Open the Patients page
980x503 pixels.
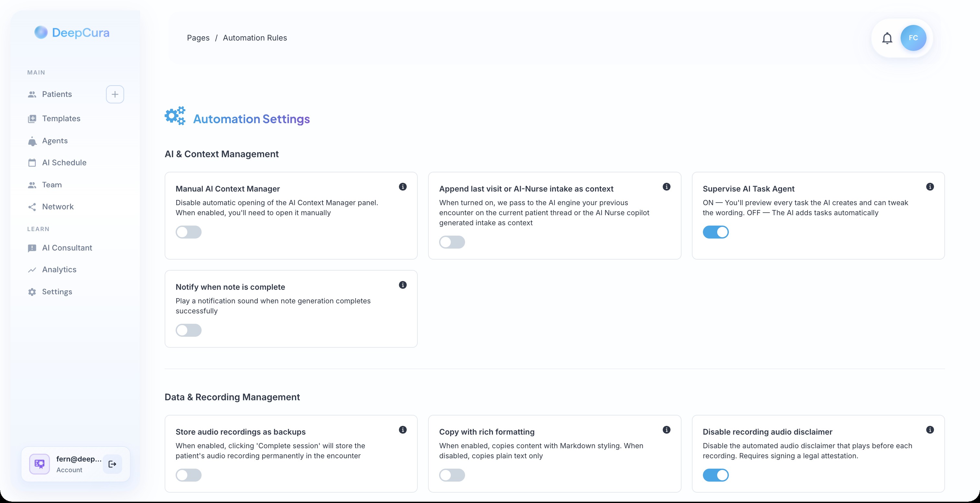(57, 94)
